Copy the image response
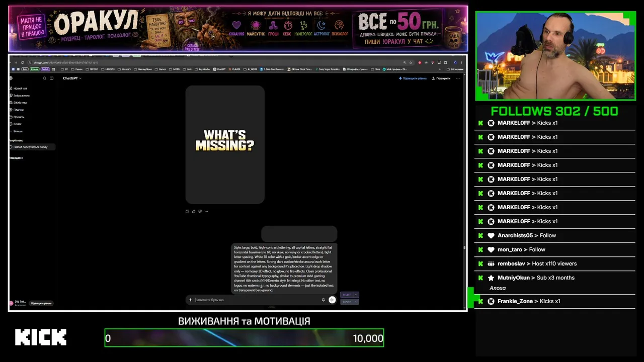Image resolution: width=644 pixels, height=362 pixels. (188, 211)
